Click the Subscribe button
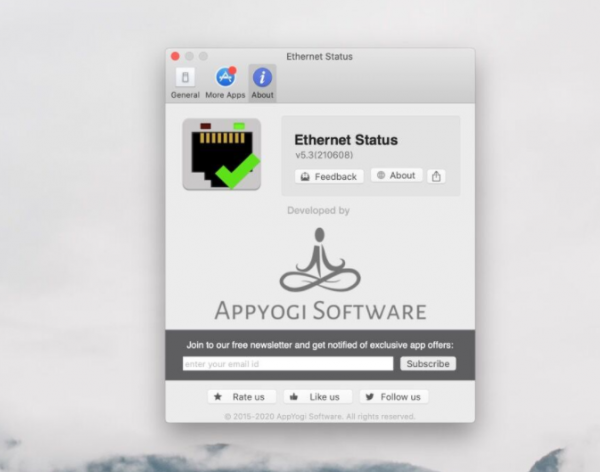This screenshot has width=600, height=472. [428, 364]
